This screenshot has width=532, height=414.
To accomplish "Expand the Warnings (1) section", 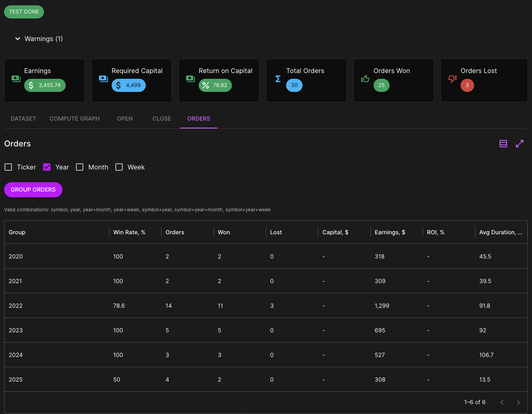I will point(39,39).
